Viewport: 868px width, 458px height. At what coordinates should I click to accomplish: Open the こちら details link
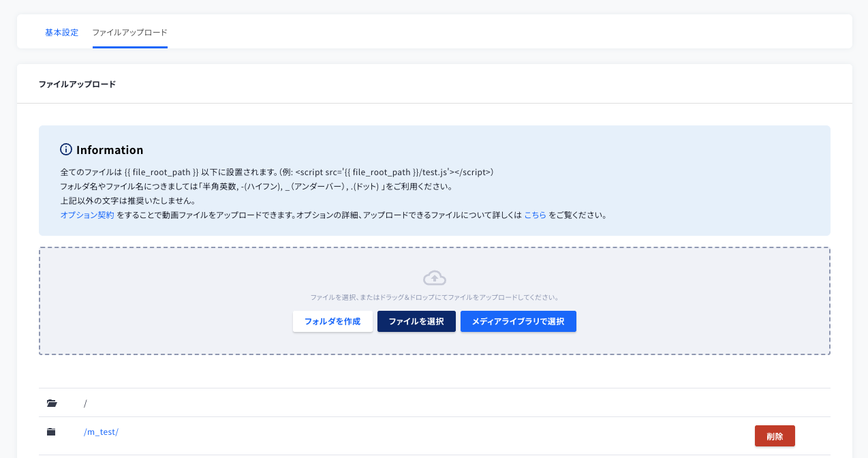coord(535,215)
